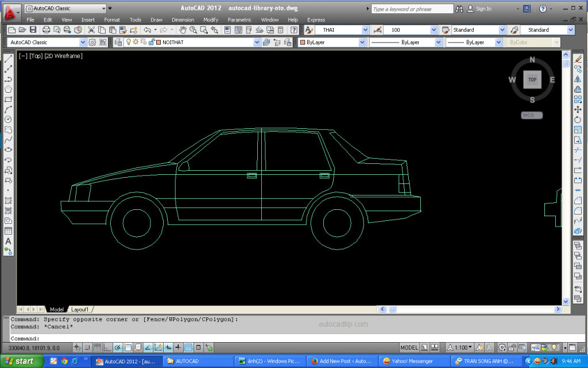Toggle Grid Display in status bar

pyautogui.click(x=97, y=348)
